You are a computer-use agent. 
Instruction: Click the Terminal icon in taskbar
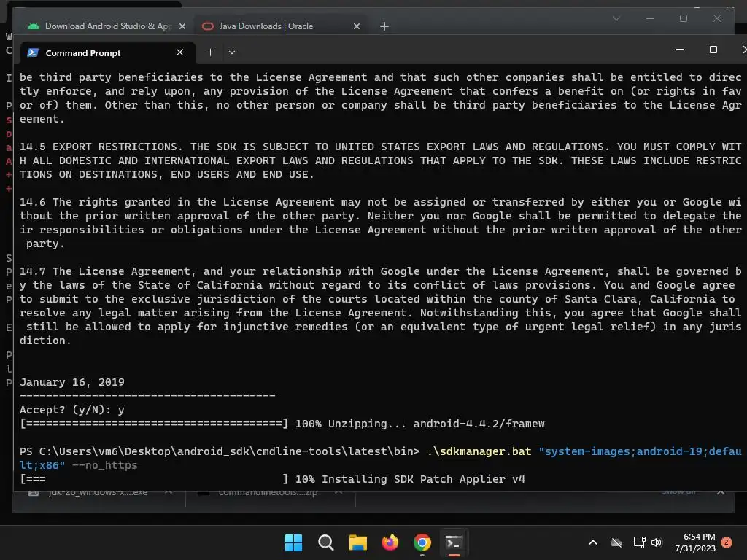454,542
